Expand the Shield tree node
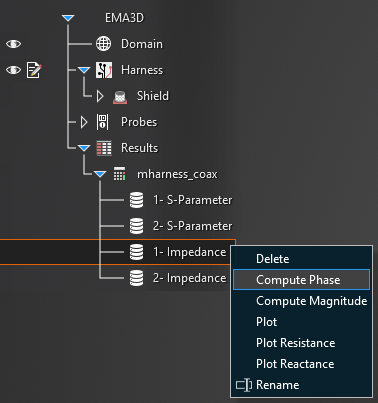The image size is (378, 403). click(100, 96)
